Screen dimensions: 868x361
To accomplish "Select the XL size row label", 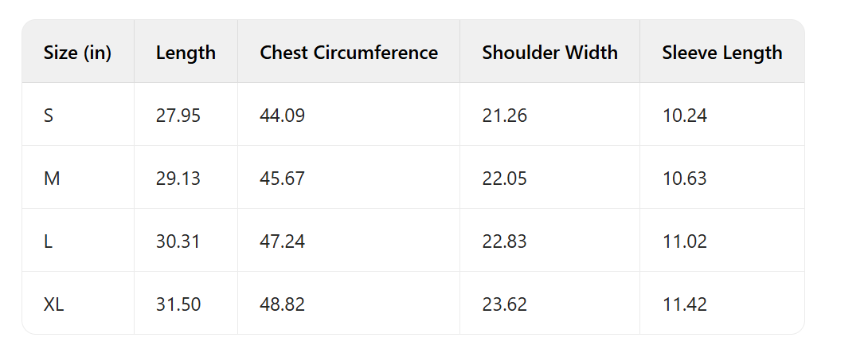I will [x=53, y=304].
